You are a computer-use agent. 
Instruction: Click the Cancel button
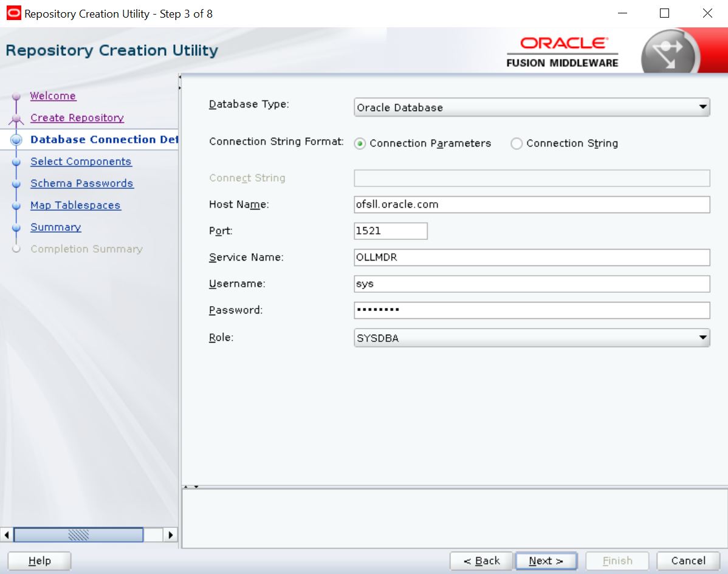(x=688, y=561)
